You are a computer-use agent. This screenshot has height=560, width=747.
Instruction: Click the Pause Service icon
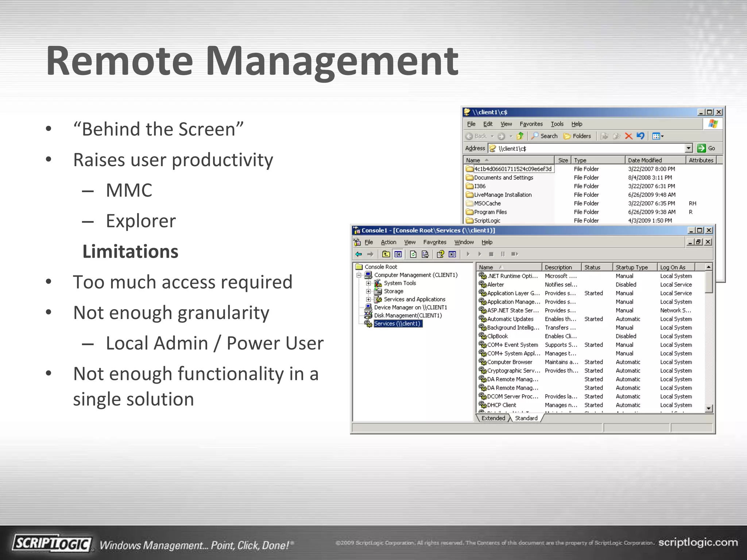[x=503, y=254]
